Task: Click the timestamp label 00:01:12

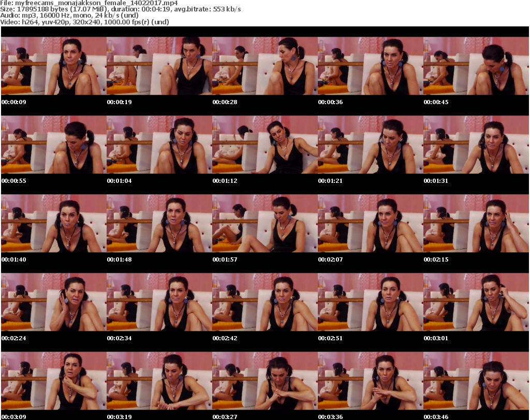Action: point(225,181)
